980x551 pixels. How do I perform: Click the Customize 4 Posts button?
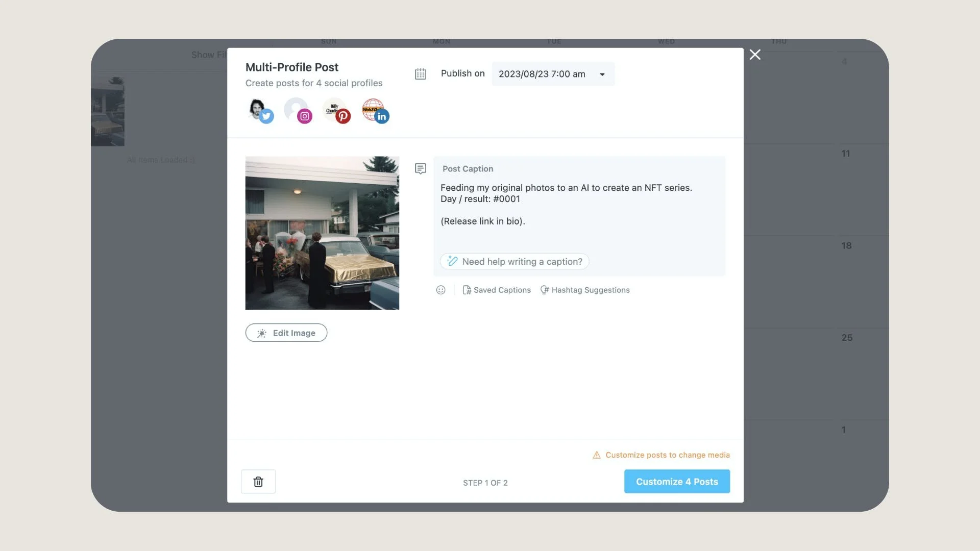point(676,481)
